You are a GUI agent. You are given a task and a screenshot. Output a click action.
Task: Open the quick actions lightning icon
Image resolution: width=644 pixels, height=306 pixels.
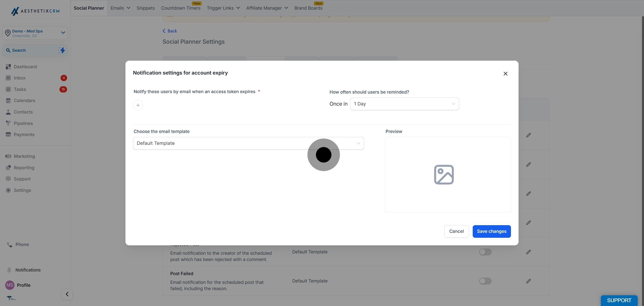click(x=61, y=50)
